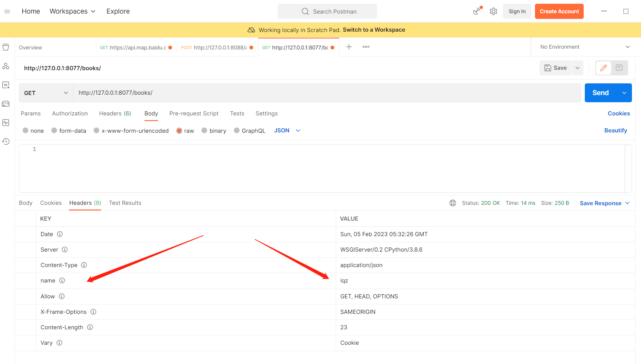Open the Test Results tab
Viewport: 641px width, 364px height.
(x=125, y=203)
